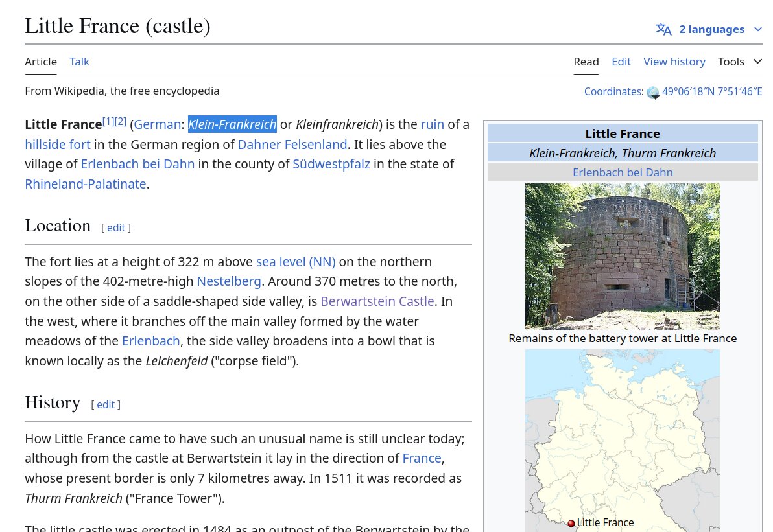Follow the Berwartstein Castle link
Image resolution: width=773 pixels, height=532 pixels.
pyautogui.click(x=377, y=301)
